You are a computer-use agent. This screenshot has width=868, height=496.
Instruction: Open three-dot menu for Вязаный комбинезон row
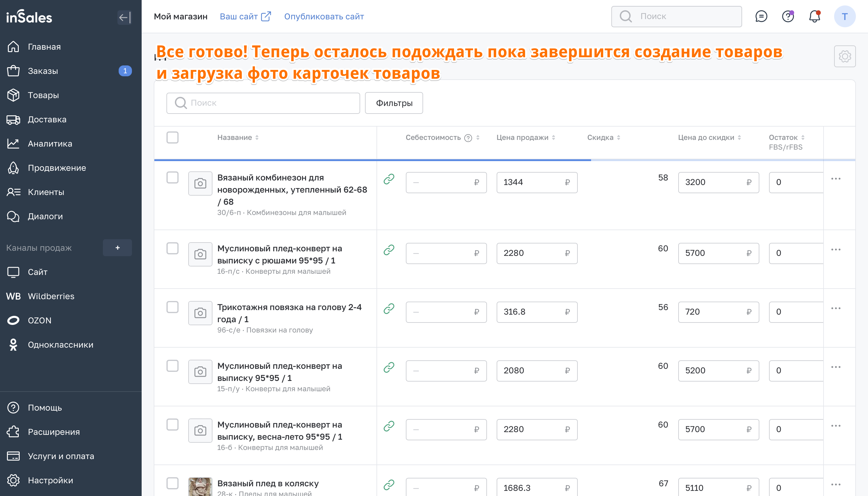point(836,179)
